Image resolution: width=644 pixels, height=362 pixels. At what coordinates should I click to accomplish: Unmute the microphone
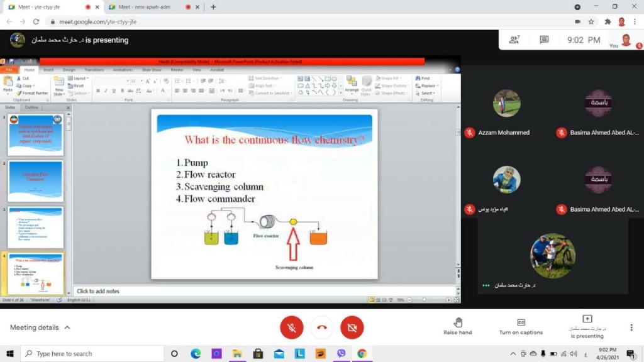(291, 327)
